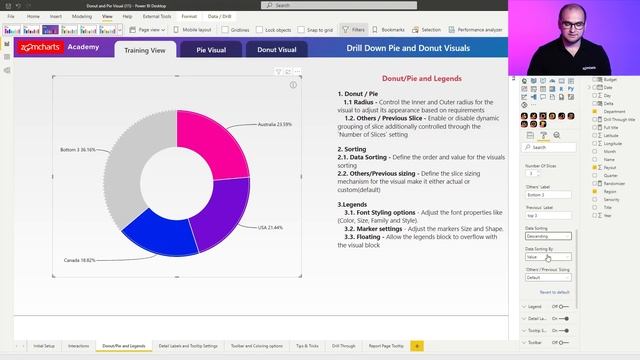Open the Fields well tab in Visualizations
Viewport: 640px width, 360px height.
[x=530, y=135]
